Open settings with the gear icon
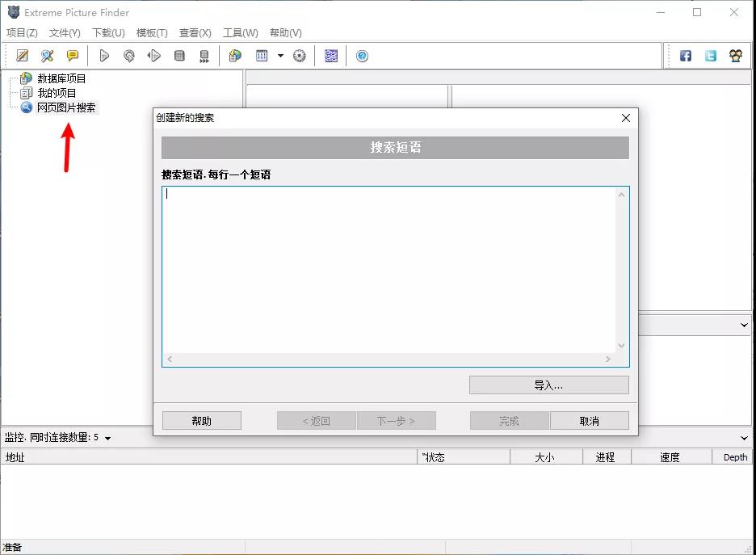The width and height of the screenshot is (756, 555). point(300,56)
